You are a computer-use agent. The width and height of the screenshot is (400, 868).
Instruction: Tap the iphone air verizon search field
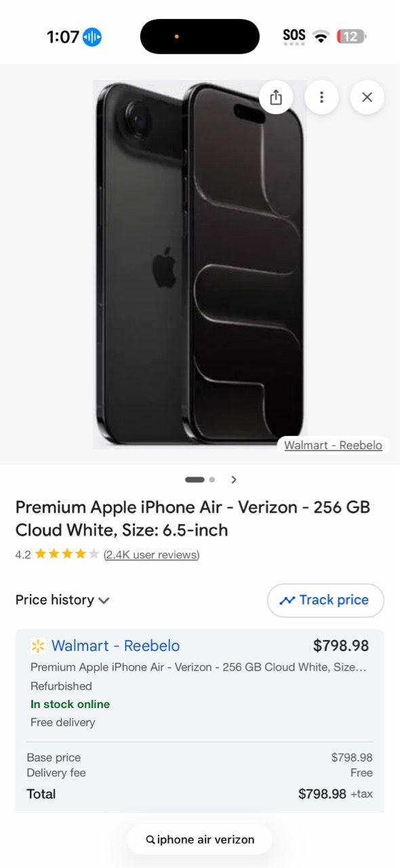pyautogui.click(x=200, y=840)
